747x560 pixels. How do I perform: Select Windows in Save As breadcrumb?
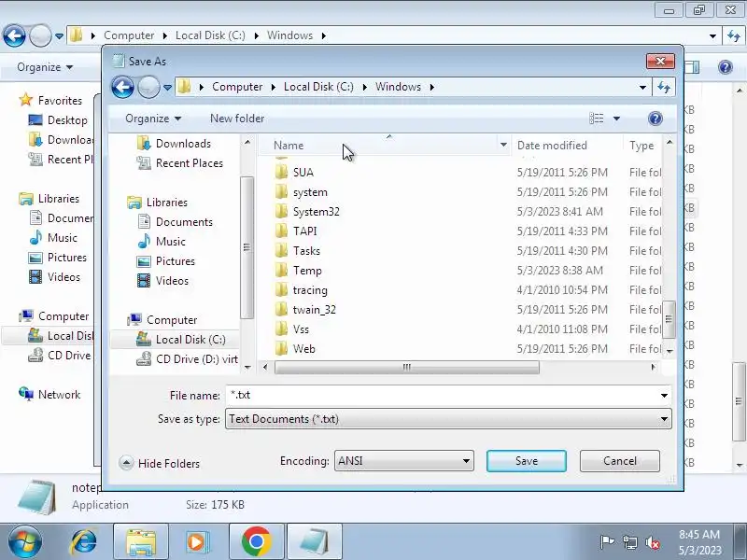[399, 87]
